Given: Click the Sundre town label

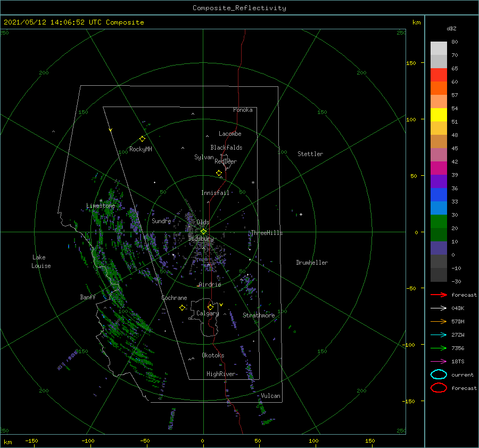Looking at the screenshot, I should (x=162, y=221).
